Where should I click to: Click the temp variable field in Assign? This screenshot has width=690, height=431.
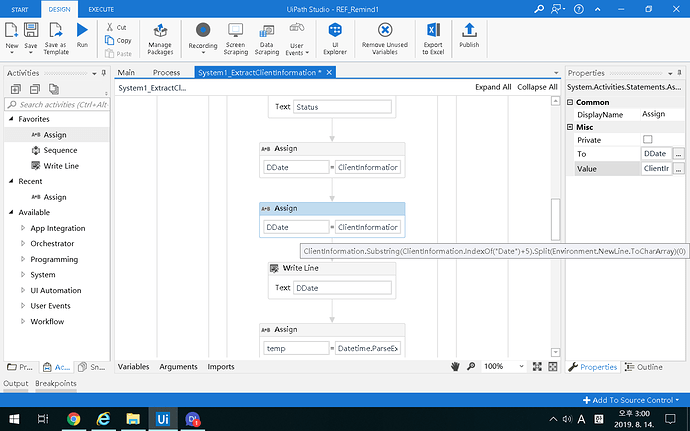point(296,348)
